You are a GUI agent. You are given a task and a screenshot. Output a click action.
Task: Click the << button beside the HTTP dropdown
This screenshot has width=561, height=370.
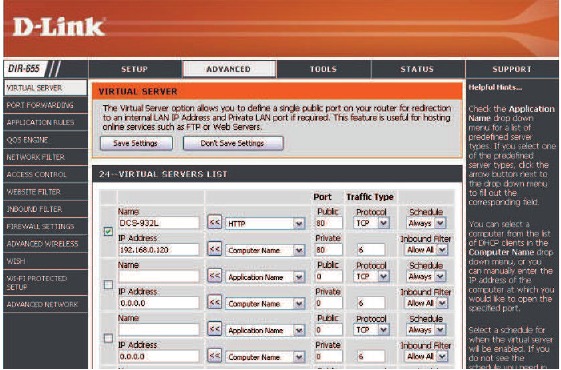[215, 223]
